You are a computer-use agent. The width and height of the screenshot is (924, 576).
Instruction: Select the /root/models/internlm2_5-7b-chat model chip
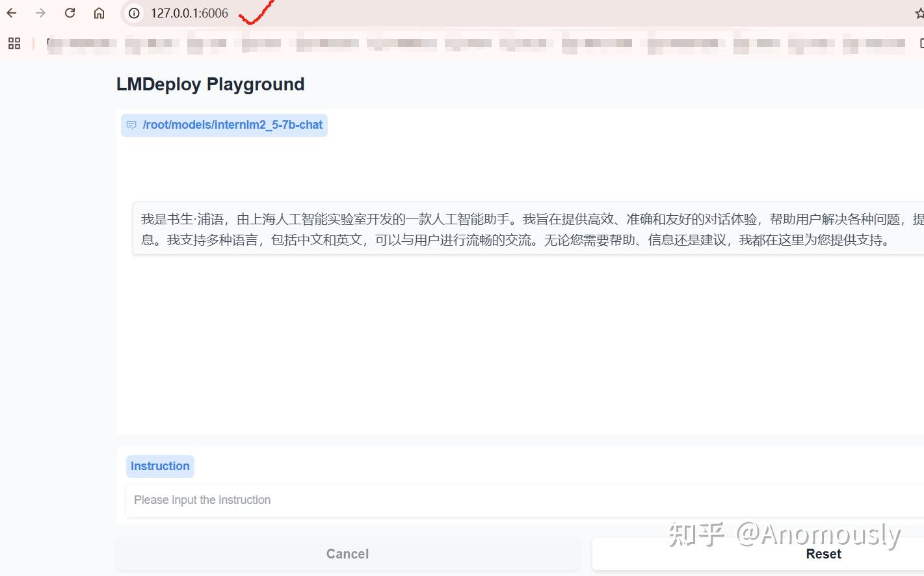[x=224, y=124]
